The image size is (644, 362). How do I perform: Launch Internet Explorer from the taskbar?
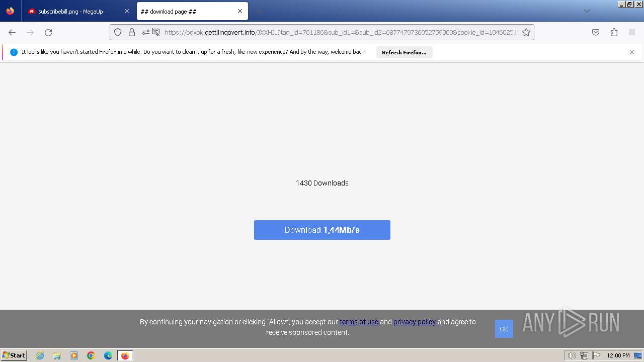coord(40,355)
